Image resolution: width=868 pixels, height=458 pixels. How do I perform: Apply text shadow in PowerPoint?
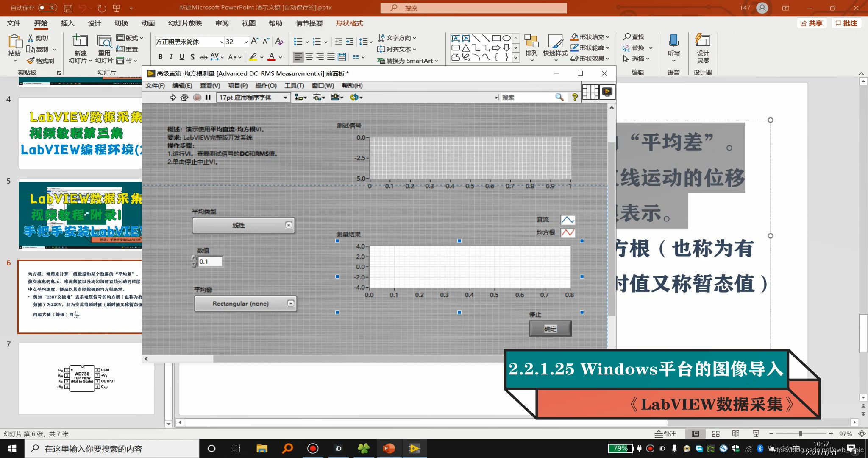click(192, 56)
